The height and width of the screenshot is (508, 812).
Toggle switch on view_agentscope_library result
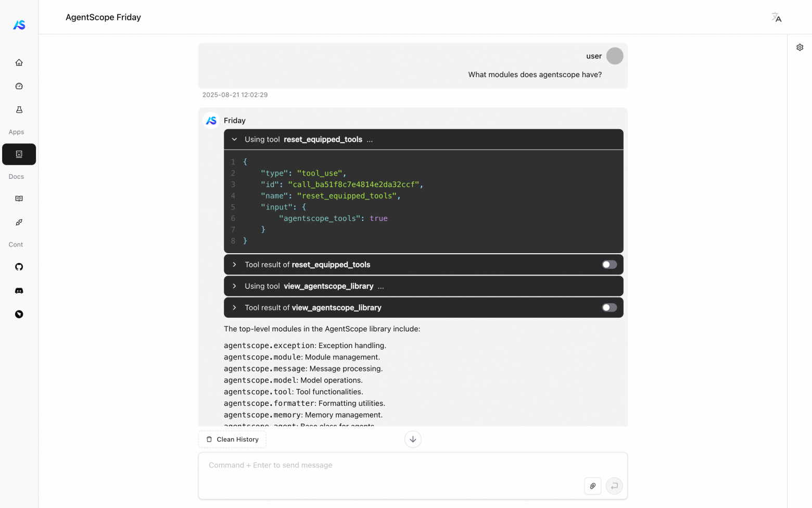[609, 307]
